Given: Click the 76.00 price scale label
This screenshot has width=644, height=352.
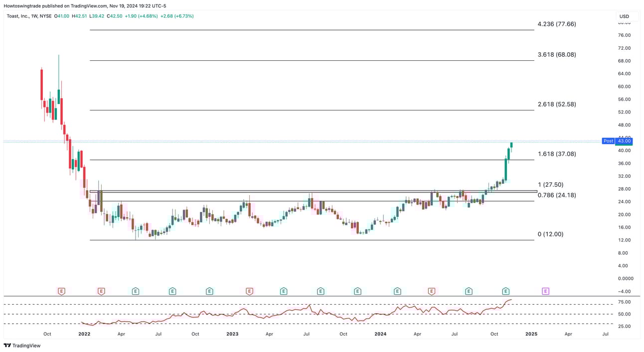Looking at the screenshot, I should click(x=625, y=35).
